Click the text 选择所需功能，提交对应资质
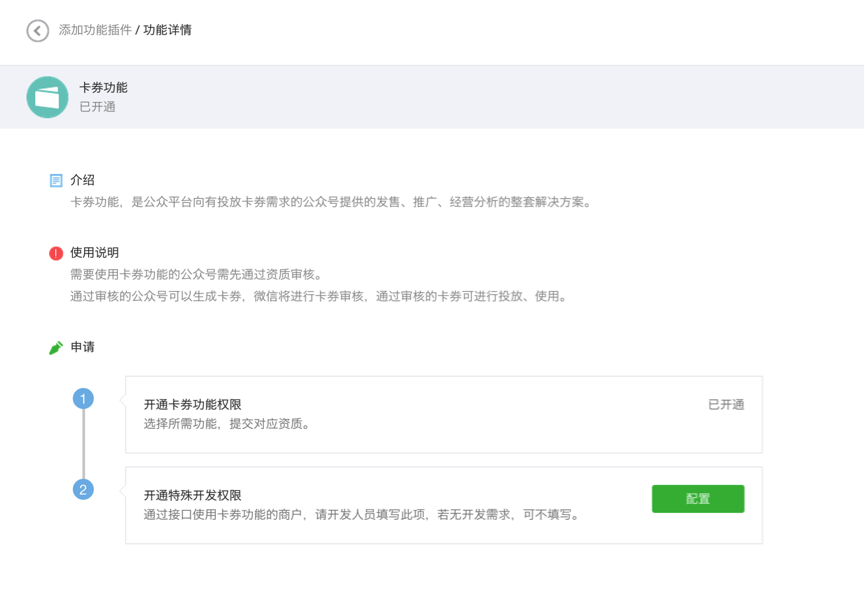 (227, 424)
